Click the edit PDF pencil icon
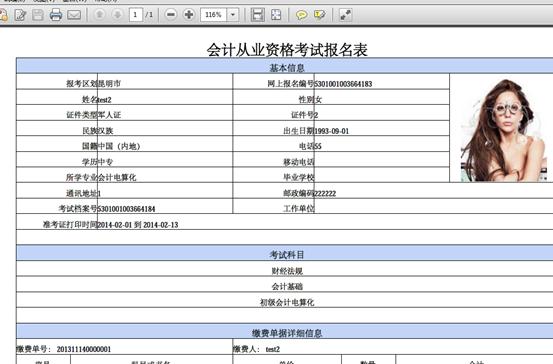Image resolution: width=553 pixels, height=364 pixels. [x=20, y=15]
